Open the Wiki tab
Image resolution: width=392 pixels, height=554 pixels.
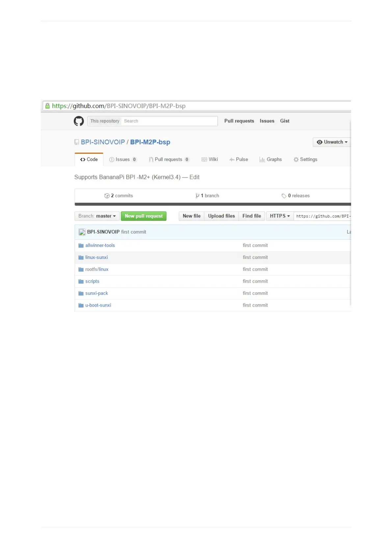210,160
